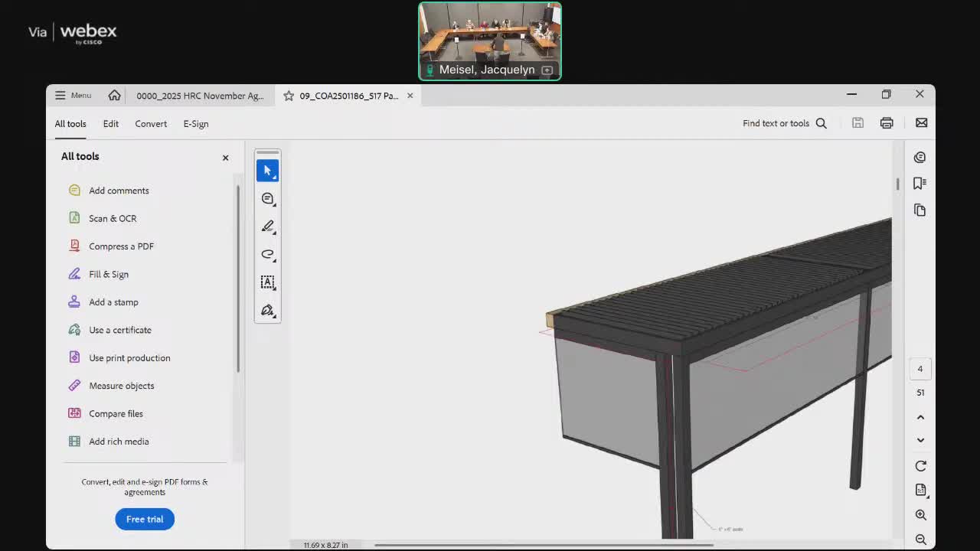
Task: Share the file by email icon
Action: tap(922, 123)
